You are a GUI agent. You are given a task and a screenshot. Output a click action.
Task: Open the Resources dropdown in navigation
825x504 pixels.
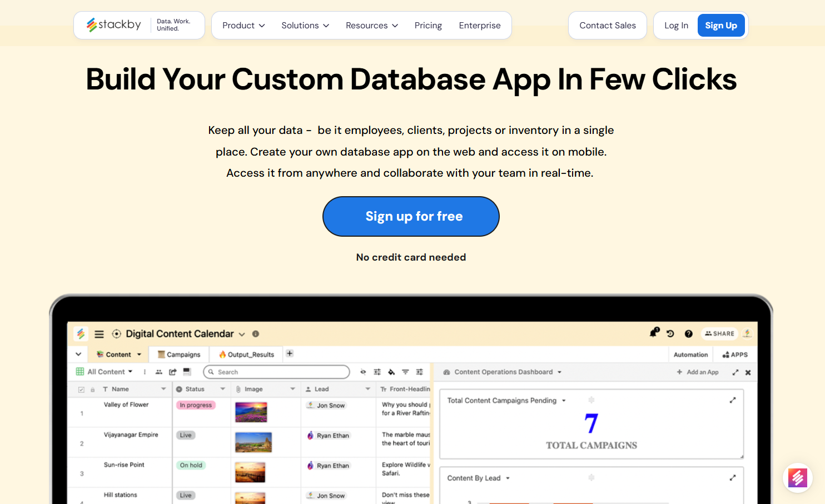pos(371,26)
